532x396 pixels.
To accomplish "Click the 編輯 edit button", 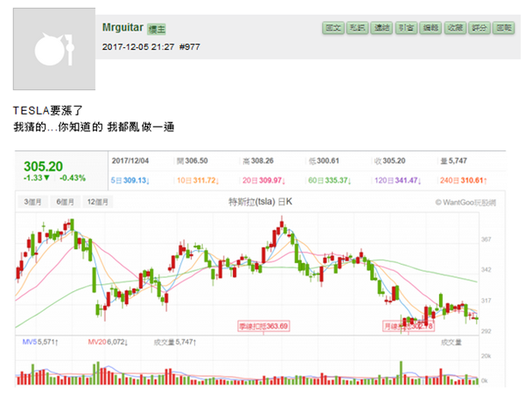I will point(430,28).
